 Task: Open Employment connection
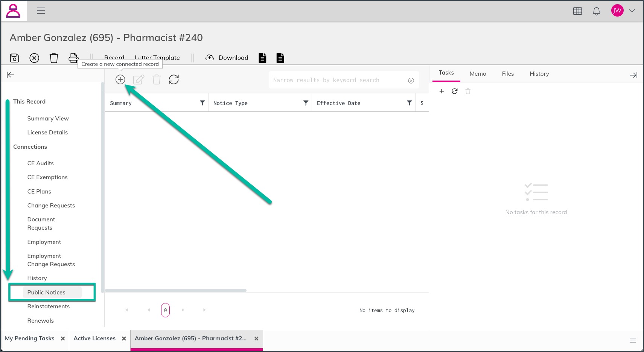click(x=44, y=242)
